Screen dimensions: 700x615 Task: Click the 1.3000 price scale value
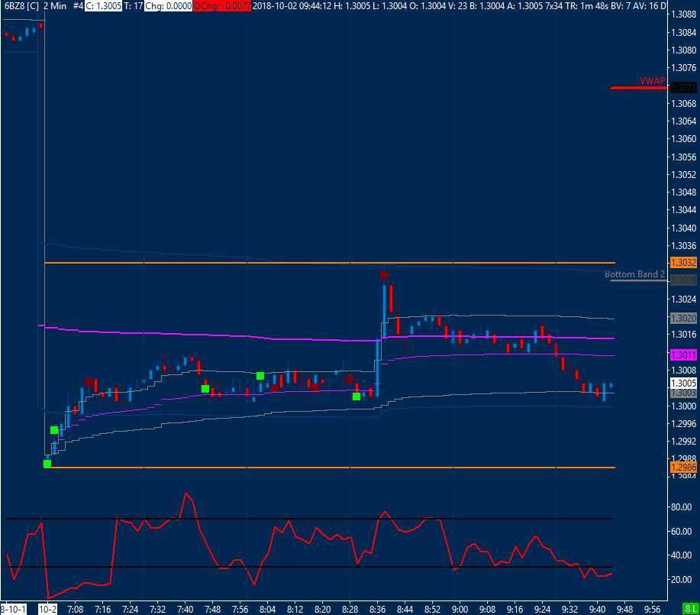pyautogui.click(x=683, y=406)
